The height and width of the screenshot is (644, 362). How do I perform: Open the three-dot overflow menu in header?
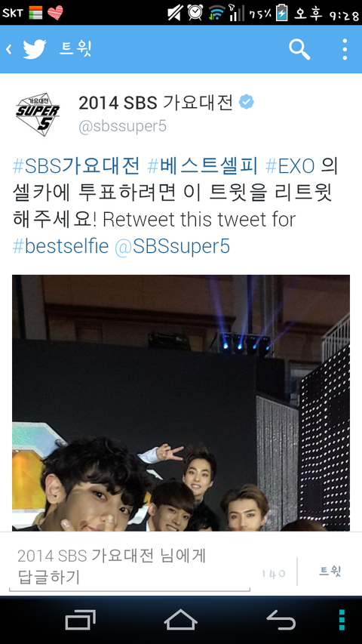pos(345,50)
